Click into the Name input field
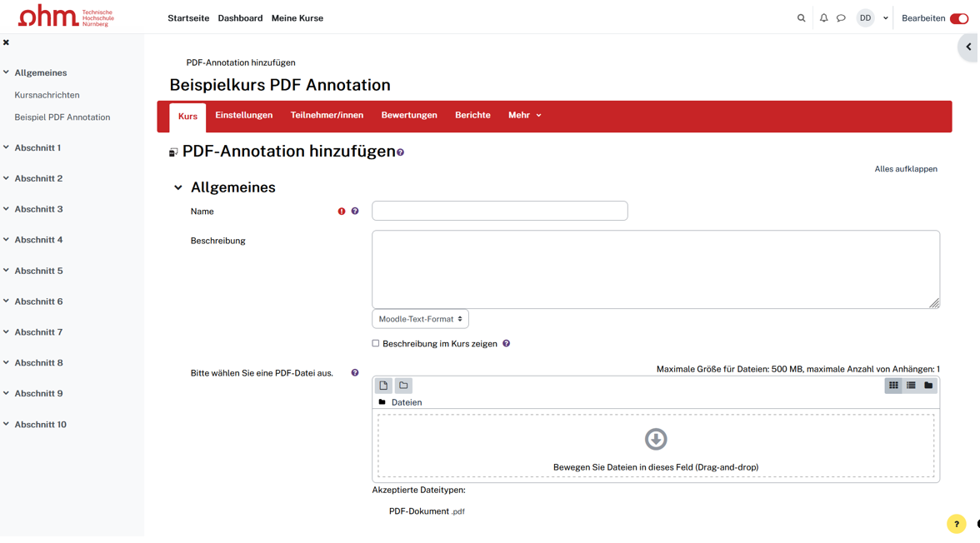Screen dimensions: 980x543 point(501,212)
